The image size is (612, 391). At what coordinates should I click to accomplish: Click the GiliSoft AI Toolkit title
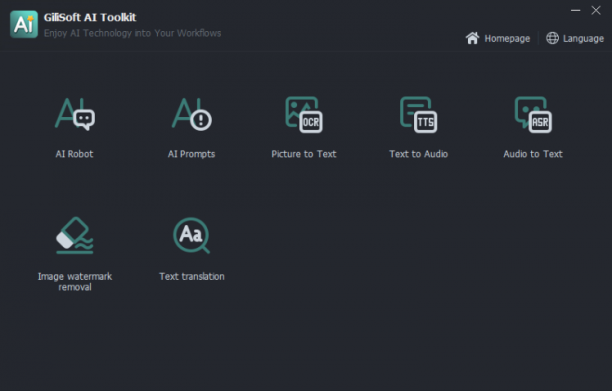tap(90, 17)
